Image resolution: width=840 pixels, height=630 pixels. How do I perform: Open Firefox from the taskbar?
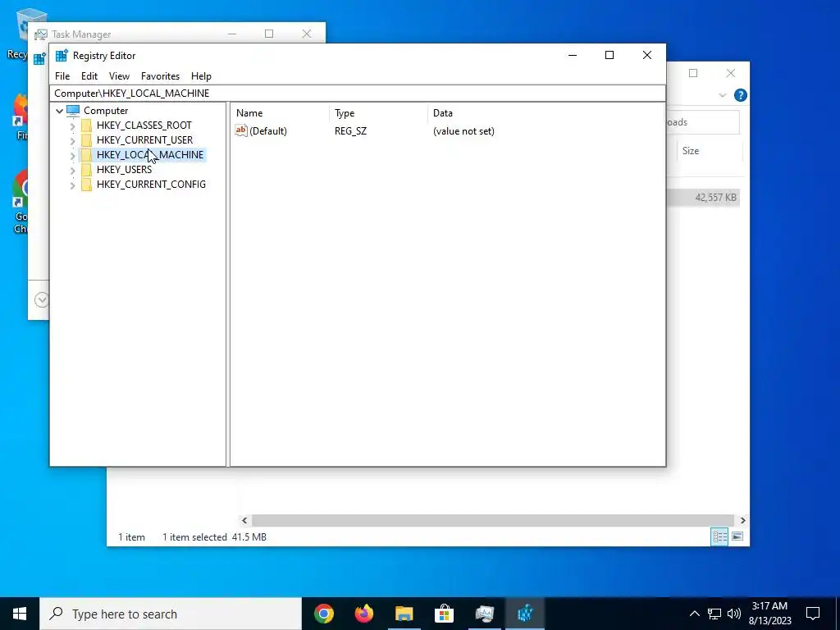363,614
